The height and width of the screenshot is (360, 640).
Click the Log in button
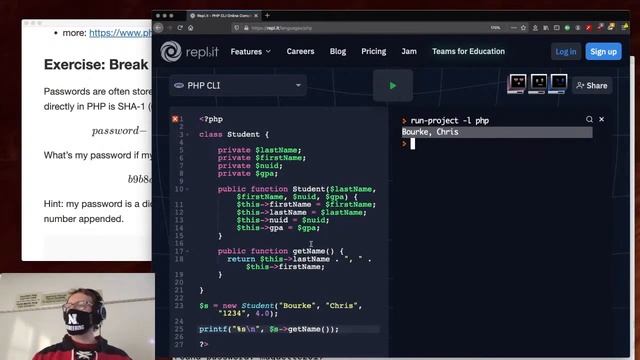566,51
